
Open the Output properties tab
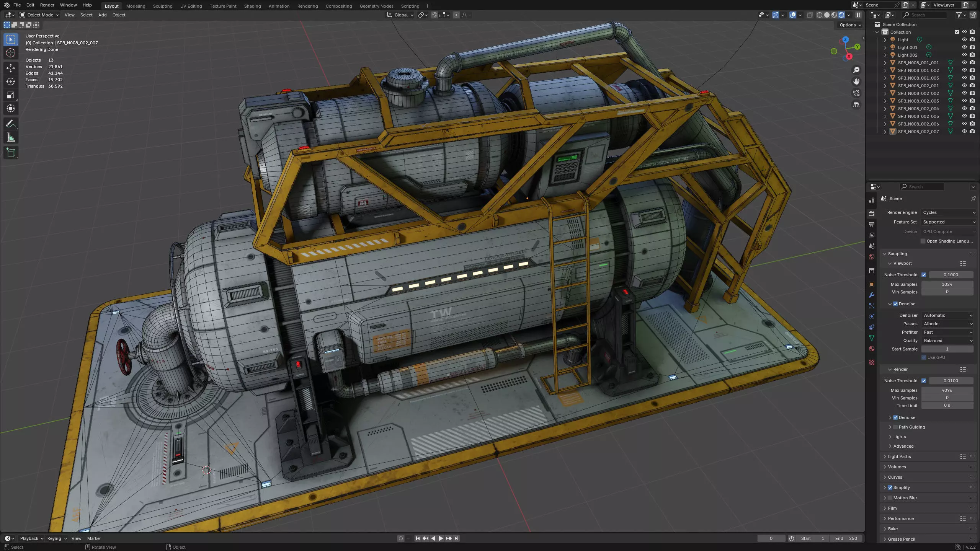[x=872, y=225]
